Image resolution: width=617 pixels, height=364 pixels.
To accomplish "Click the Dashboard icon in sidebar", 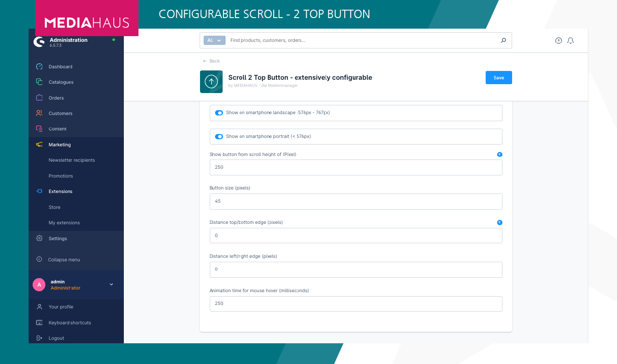I will 39,67.
